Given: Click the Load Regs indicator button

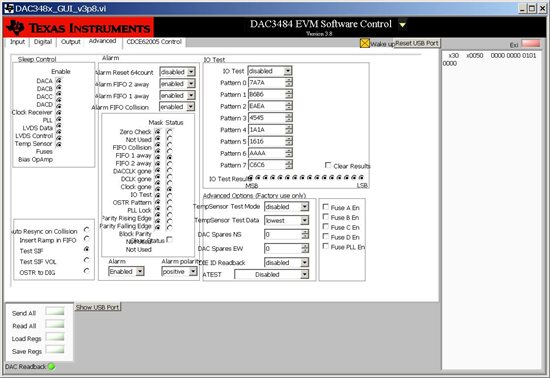Looking at the screenshot, I should (55, 337).
